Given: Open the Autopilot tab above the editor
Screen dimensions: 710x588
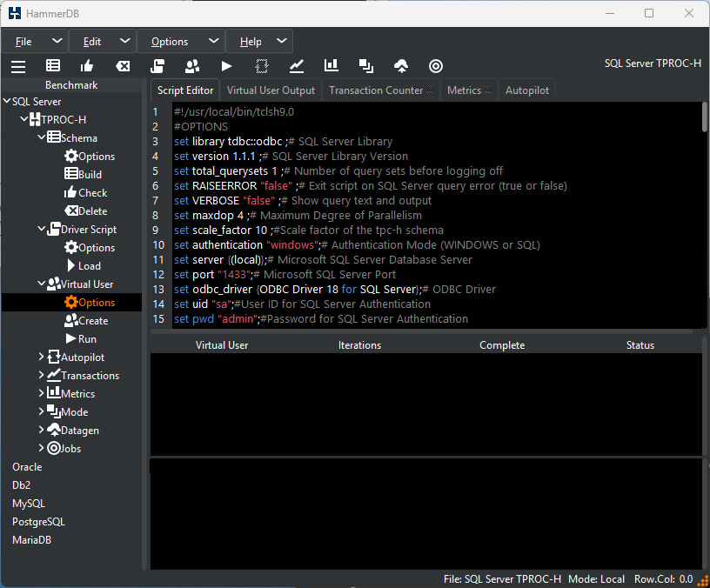Looking at the screenshot, I should point(527,90).
